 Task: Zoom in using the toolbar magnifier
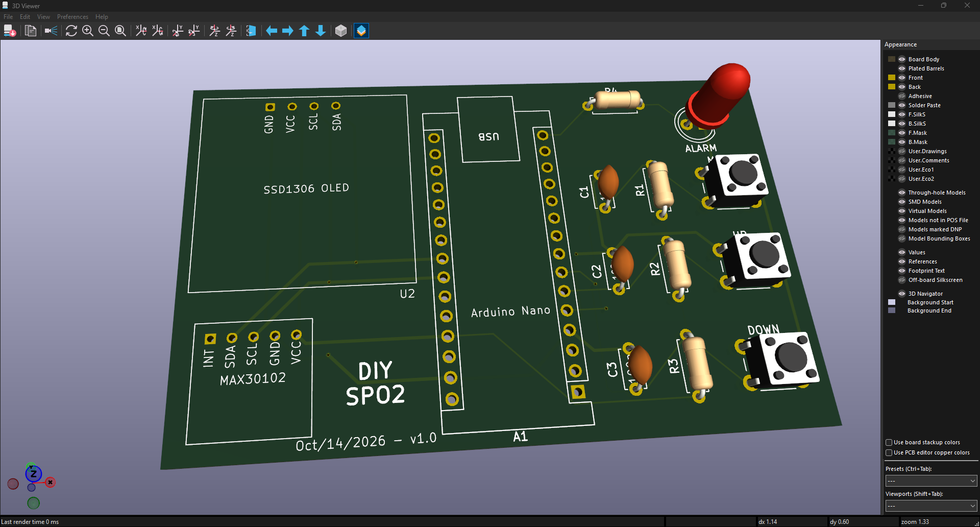click(x=88, y=31)
